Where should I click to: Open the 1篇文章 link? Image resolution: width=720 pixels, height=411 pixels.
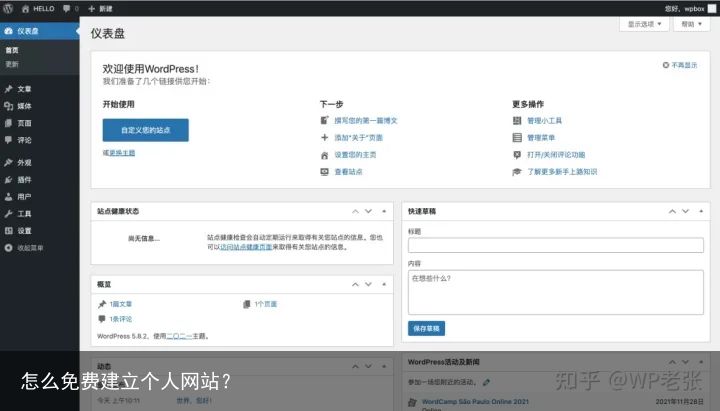(120, 304)
